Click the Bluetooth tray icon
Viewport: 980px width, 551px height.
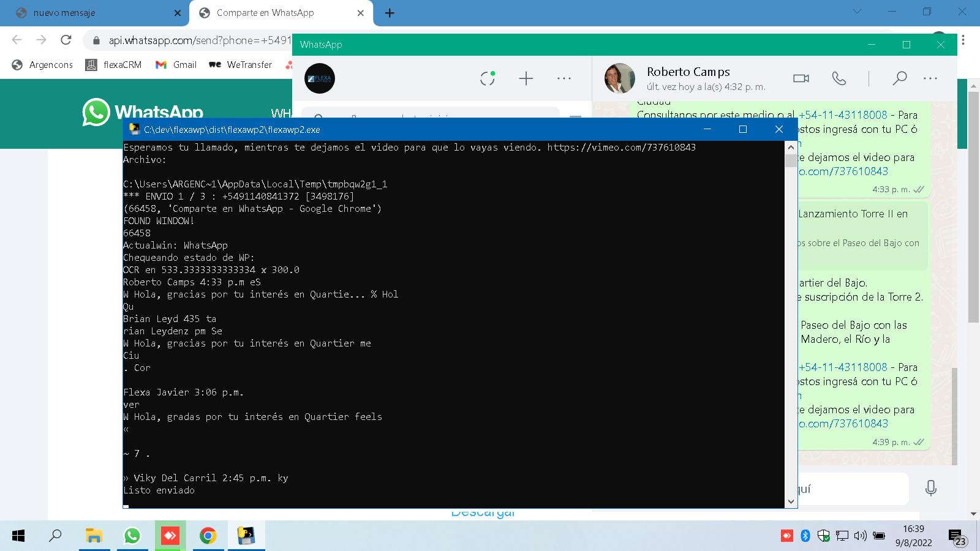[805, 536]
